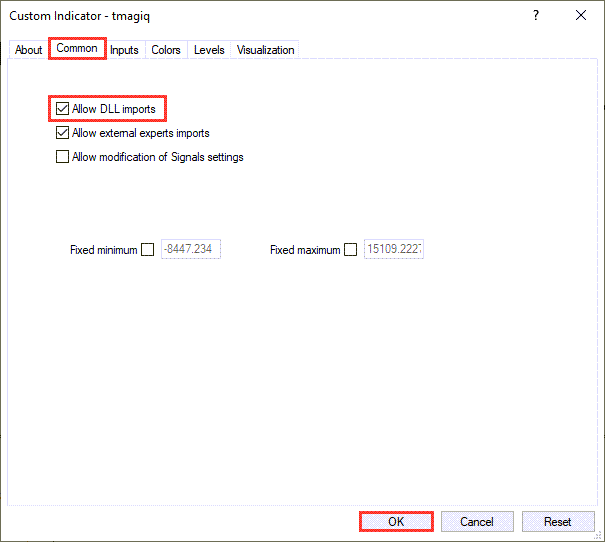Close the Custom Indicator dialog
The width and height of the screenshot is (605, 542).
coord(581,15)
